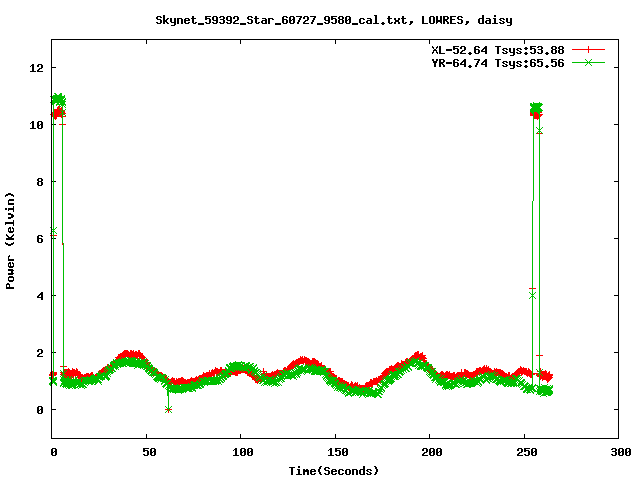Click the y-axis tick label 2

pos(40,353)
